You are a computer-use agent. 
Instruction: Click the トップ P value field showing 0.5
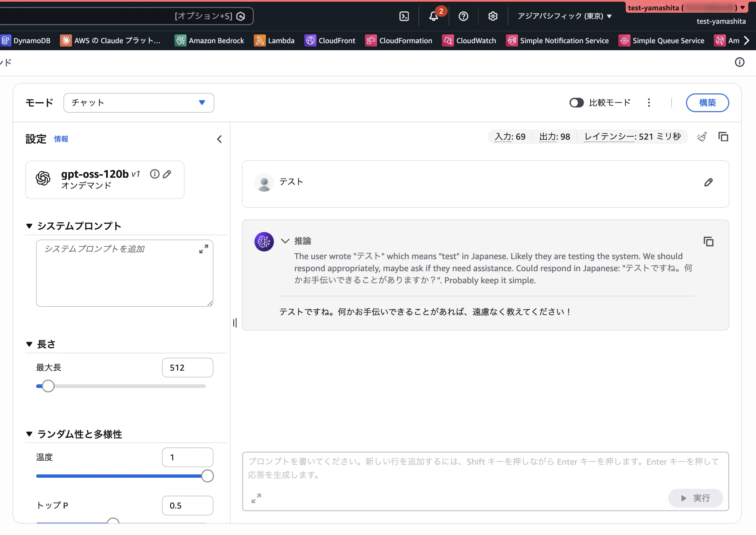click(187, 506)
